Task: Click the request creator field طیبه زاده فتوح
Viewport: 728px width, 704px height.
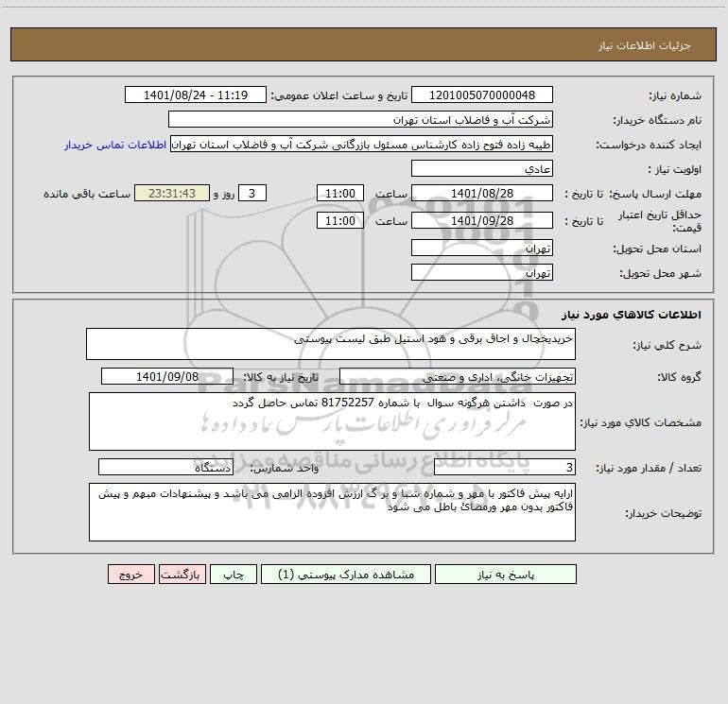Action: click(x=362, y=144)
